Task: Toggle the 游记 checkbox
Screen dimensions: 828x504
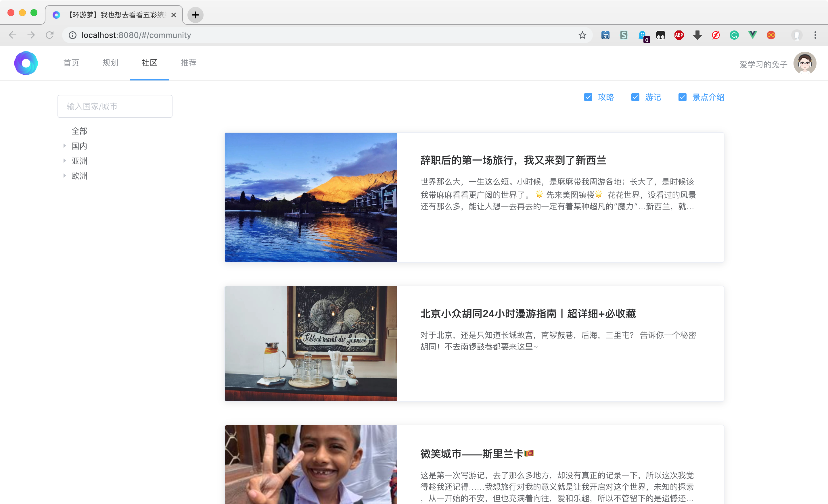Action: click(x=635, y=97)
